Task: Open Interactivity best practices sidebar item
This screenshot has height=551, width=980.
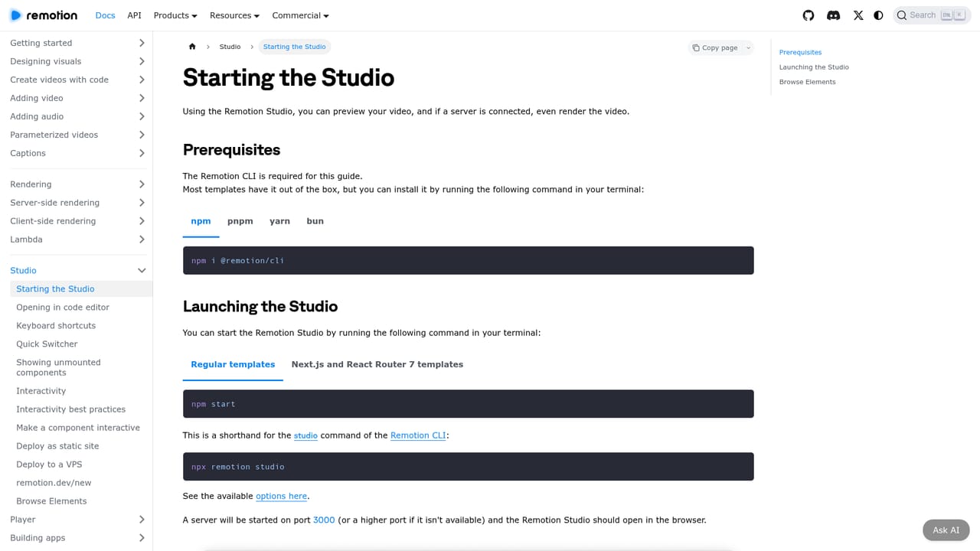Action: tap(81, 409)
